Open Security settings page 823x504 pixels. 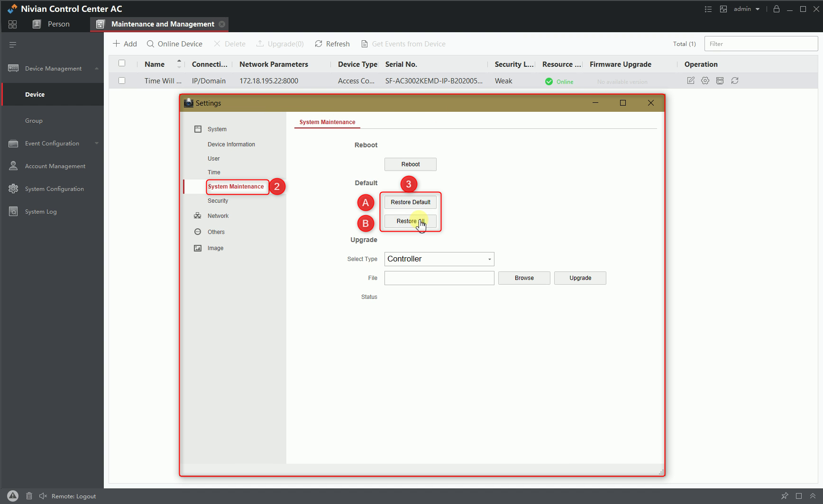[x=218, y=201]
